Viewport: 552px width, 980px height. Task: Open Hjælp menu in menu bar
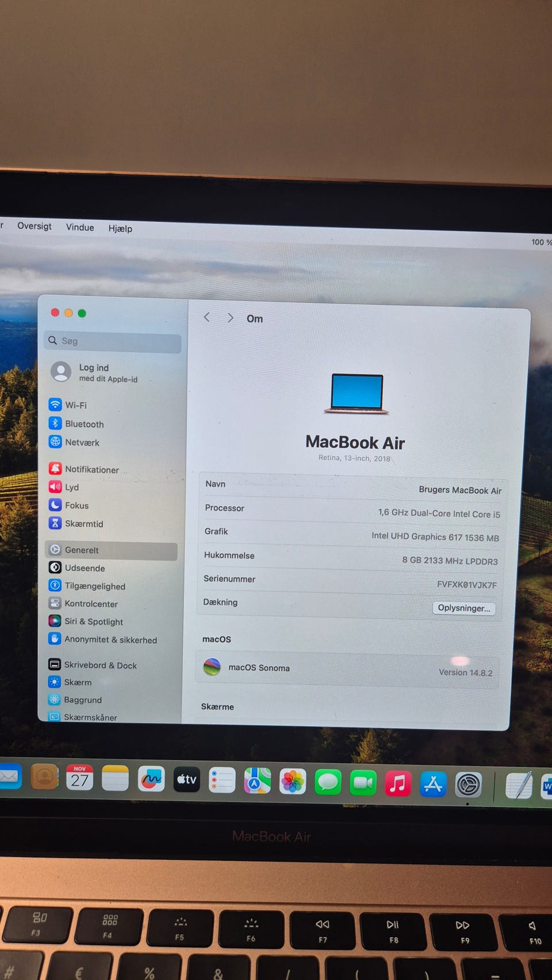click(120, 228)
